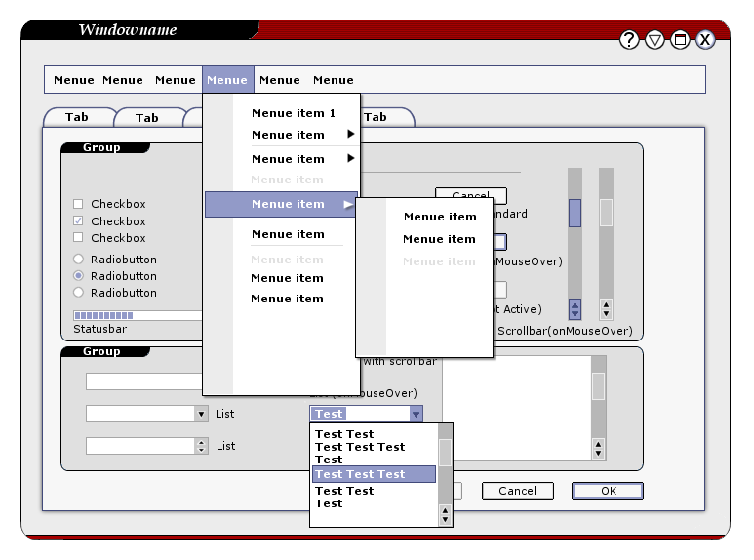
Task: Click the spinner arrows beside the bottom List field
Action: coord(201,446)
